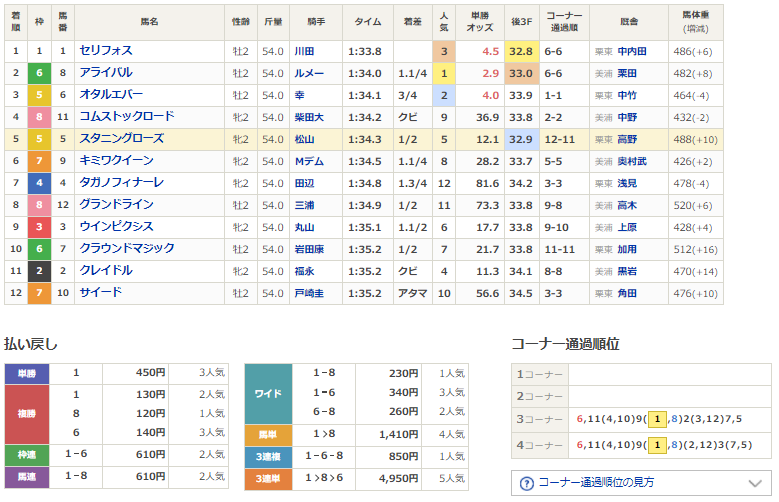Image resolution: width=779 pixels, height=502 pixels.
Task: Click the 3連複 payout label
Action: click(x=268, y=457)
